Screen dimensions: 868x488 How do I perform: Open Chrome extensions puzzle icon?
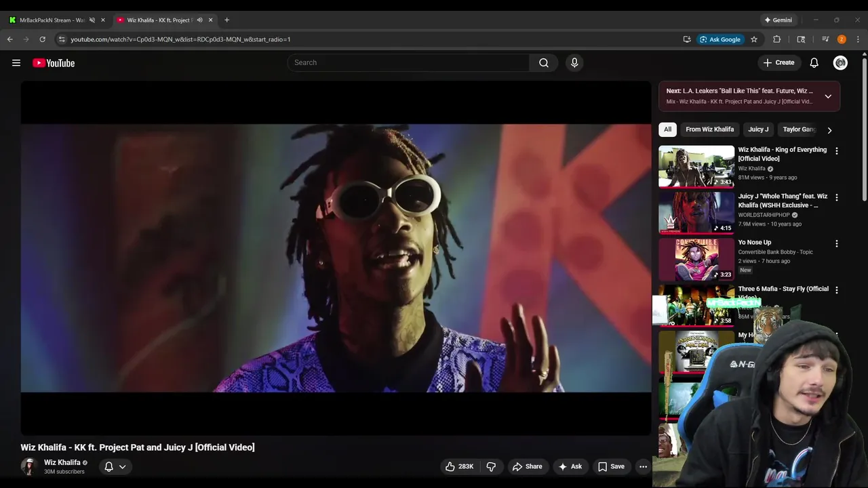point(777,39)
